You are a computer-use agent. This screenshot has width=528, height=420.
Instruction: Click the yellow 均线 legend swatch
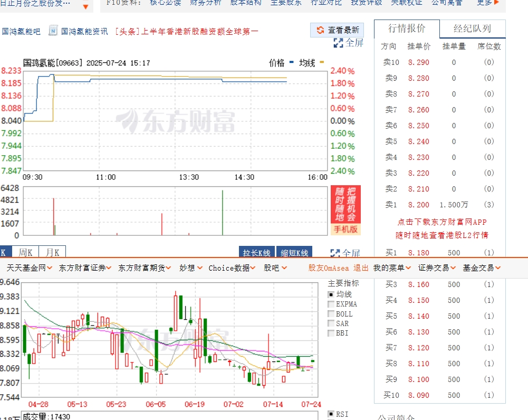point(322,62)
